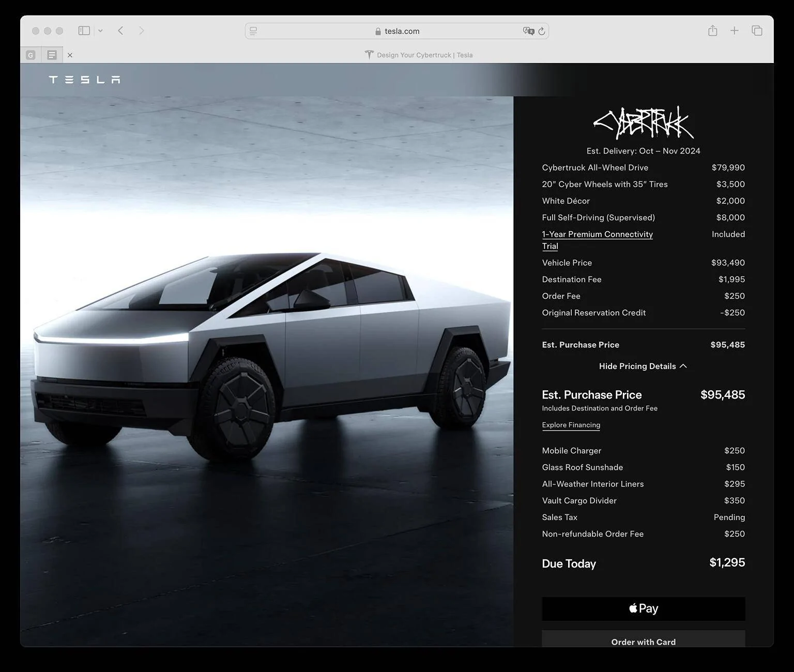The height and width of the screenshot is (672, 794).
Task: Go forward with the forward arrow
Action: [x=142, y=30]
